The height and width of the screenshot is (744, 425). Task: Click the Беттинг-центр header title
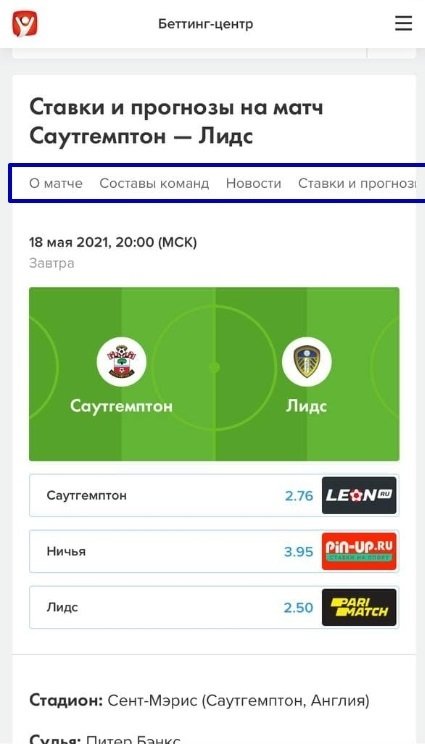(206, 24)
